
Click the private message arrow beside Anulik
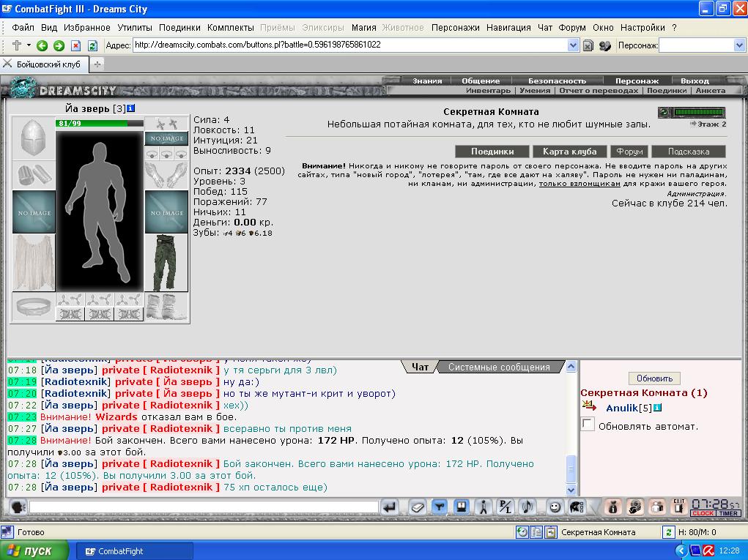pos(590,406)
